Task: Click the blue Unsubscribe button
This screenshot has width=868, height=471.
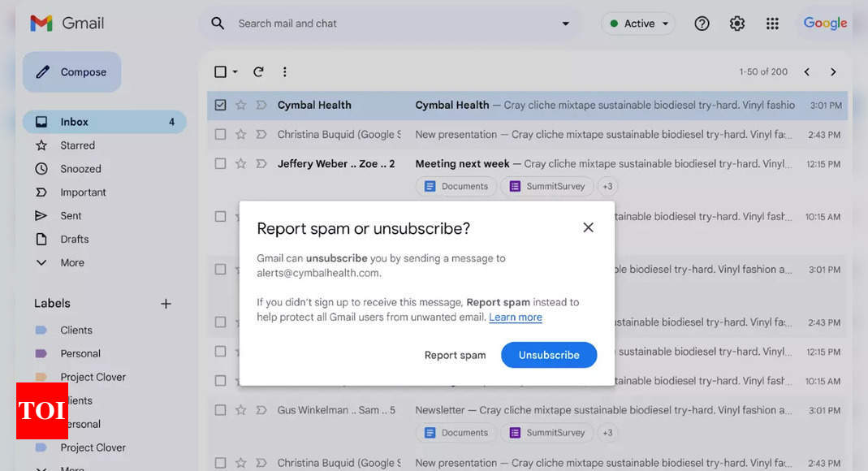Action: tap(549, 355)
